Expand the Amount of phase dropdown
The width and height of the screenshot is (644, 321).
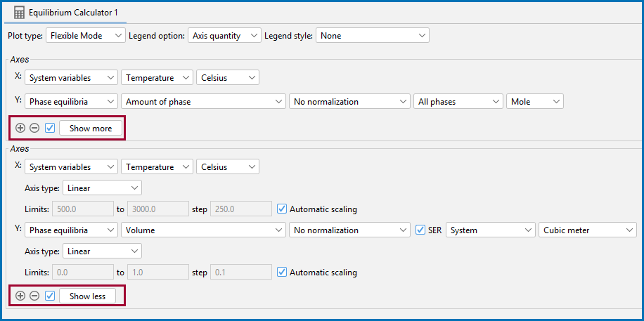[203, 101]
